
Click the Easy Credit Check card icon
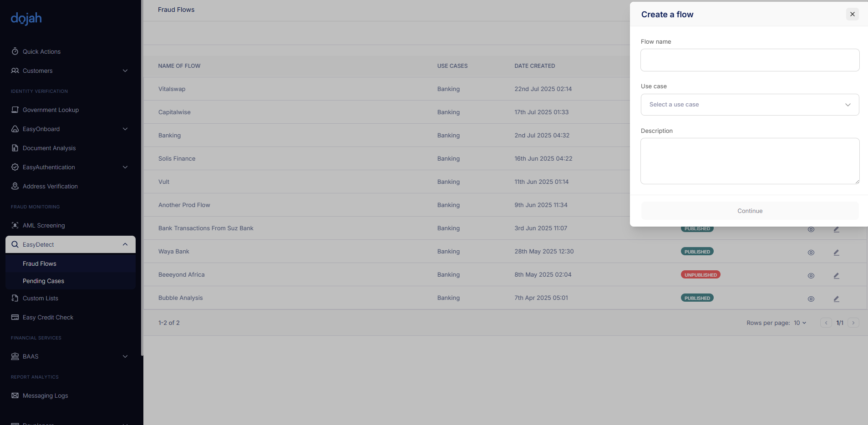click(15, 317)
